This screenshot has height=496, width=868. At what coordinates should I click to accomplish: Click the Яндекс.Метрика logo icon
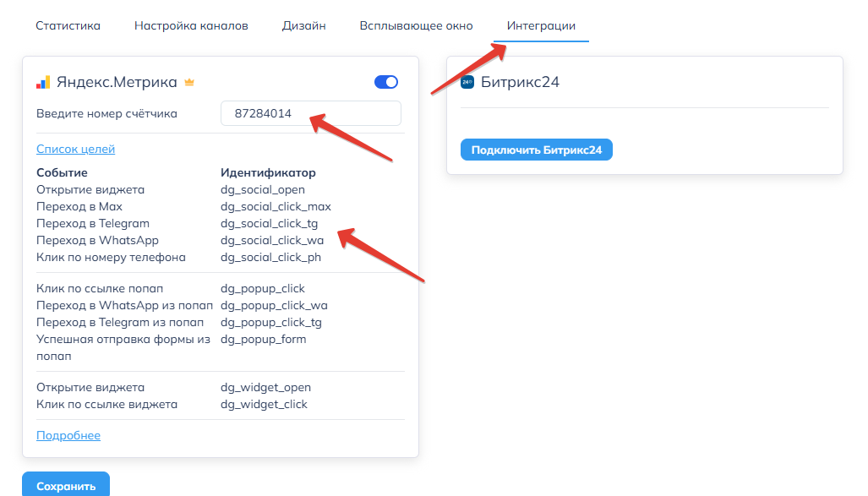[x=43, y=83]
